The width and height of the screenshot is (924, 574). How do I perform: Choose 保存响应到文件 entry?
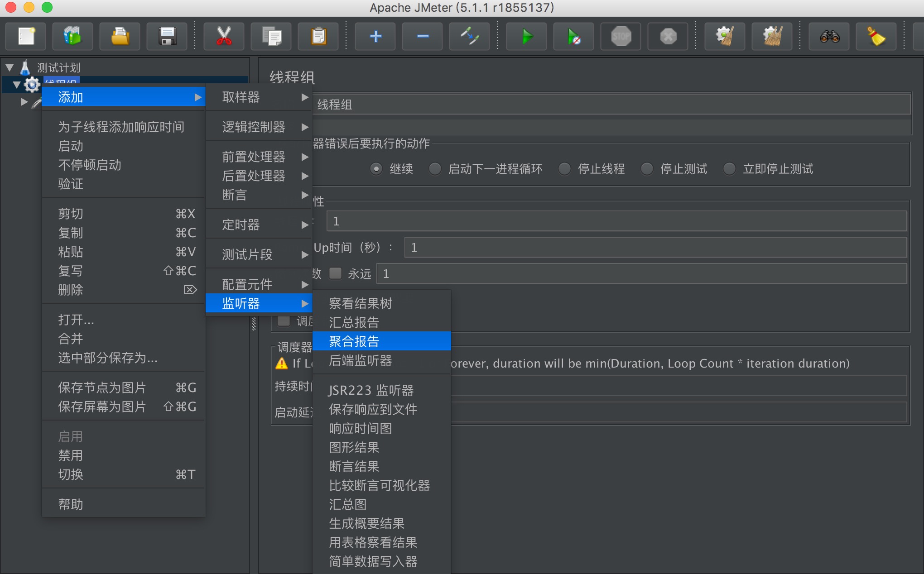point(382,409)
